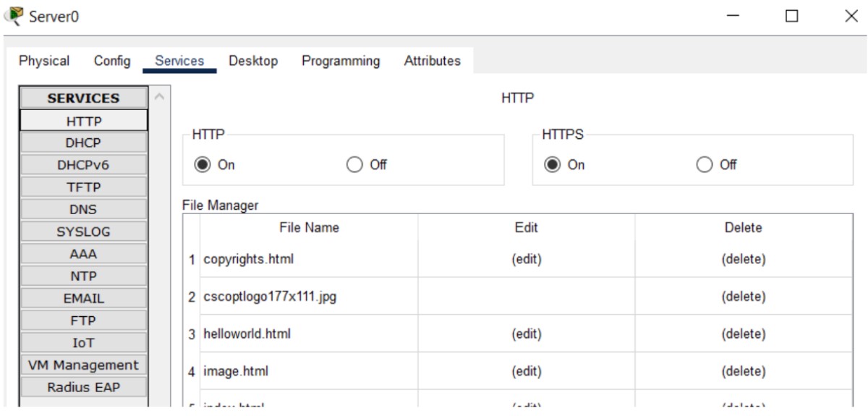Click the services list scroll up arrow

[160, 96]
